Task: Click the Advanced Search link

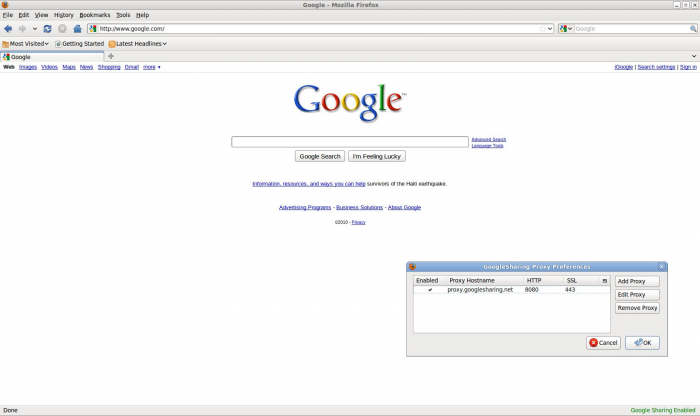Action: [488, 139]
